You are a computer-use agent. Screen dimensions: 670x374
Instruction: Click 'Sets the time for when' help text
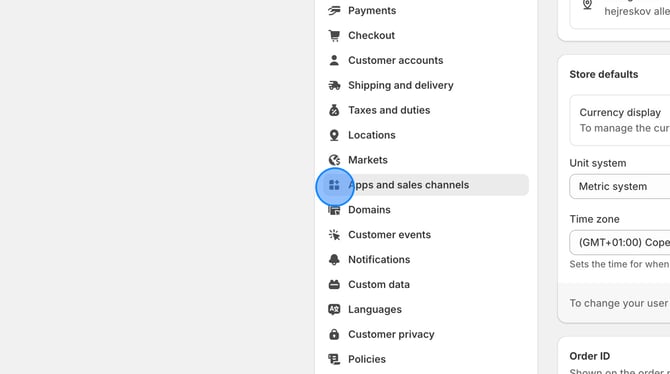[620, 264]
